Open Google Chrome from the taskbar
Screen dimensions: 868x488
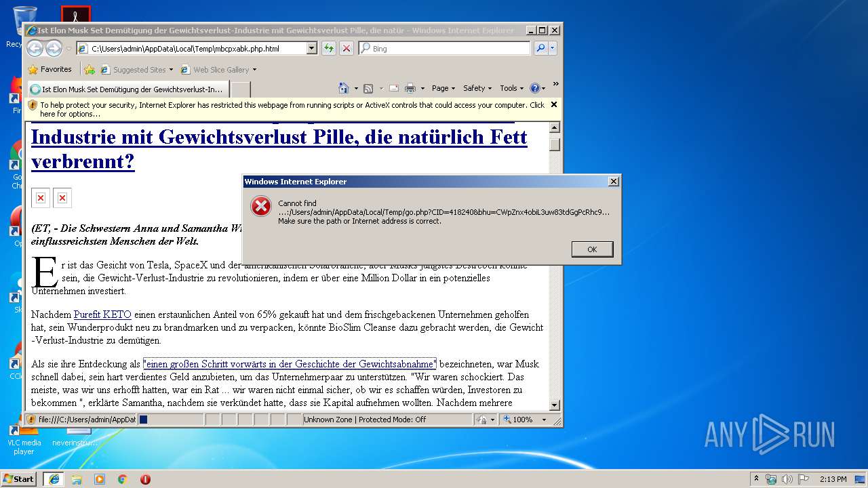coord(123,479)
